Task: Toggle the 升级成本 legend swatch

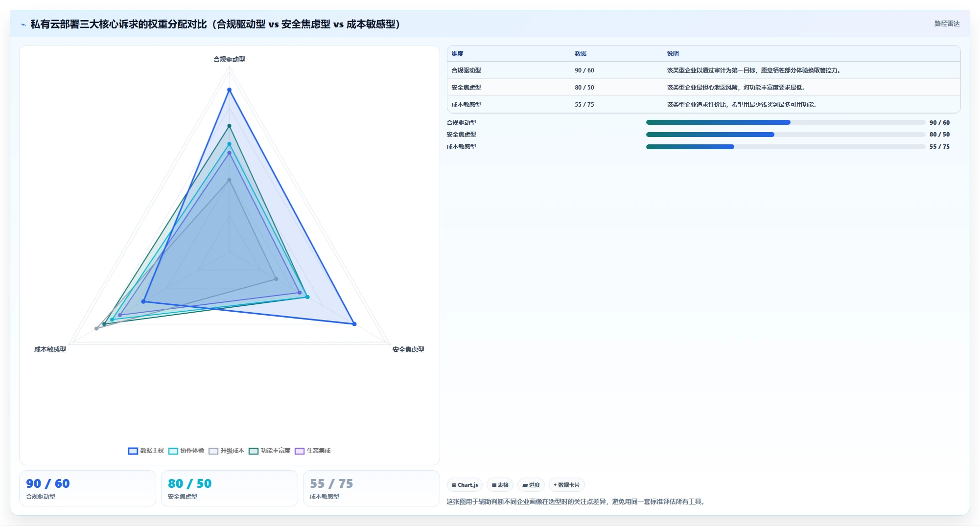Action: point(213,451)
